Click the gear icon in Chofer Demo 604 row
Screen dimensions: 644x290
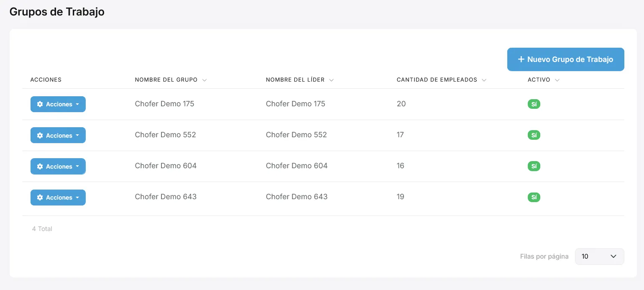tap(40, 167)
